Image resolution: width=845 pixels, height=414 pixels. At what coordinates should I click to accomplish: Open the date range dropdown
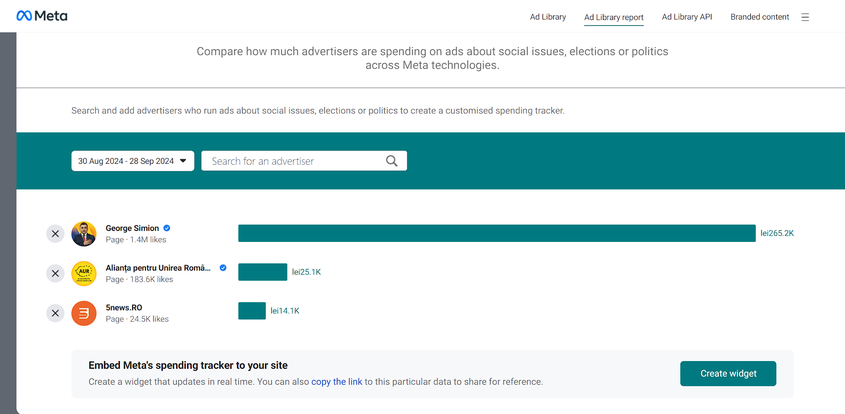point(133,161)
